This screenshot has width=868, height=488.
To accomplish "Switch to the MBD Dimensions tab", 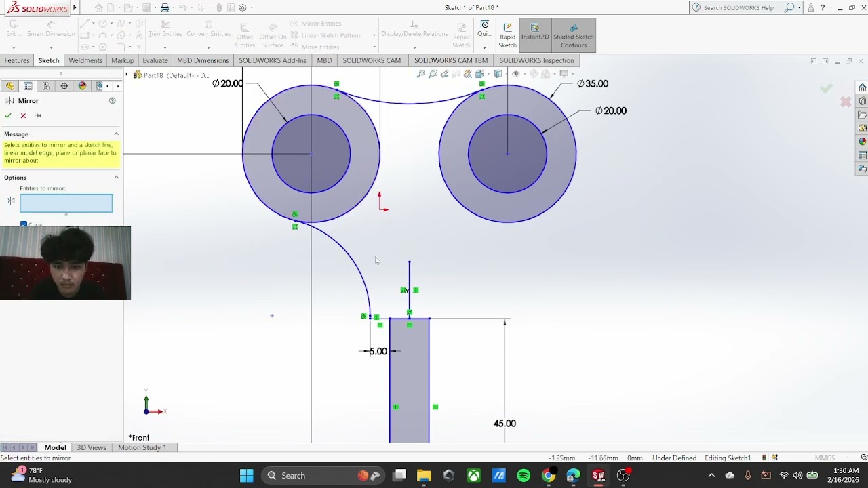I will (203, 60).
